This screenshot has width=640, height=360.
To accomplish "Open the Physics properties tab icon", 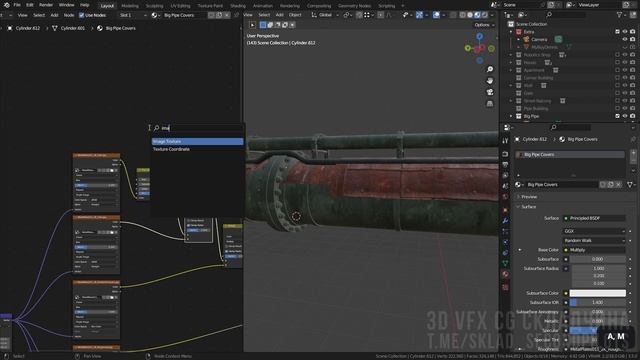I will [x=505, y=242].
